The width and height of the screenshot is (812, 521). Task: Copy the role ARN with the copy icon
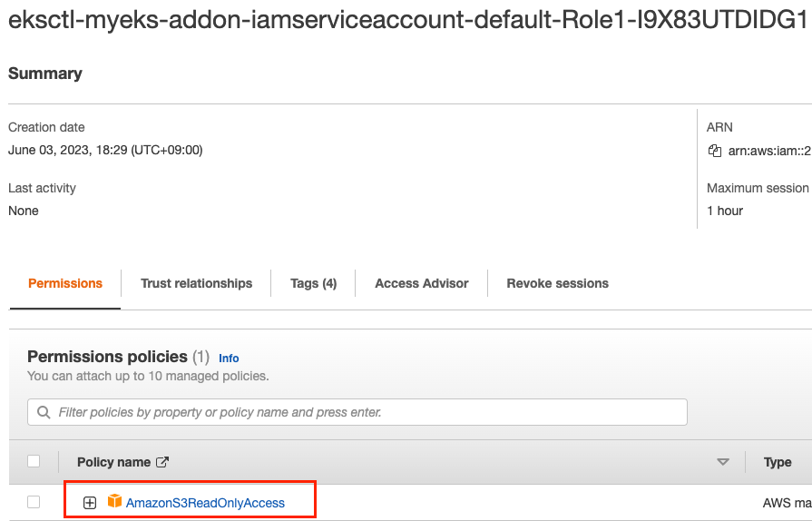tap(715, 151)
